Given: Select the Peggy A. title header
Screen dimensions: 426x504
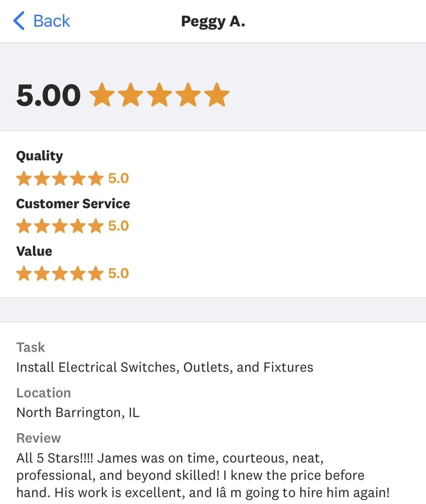Looking at the screenshot, I should [213, 21].
